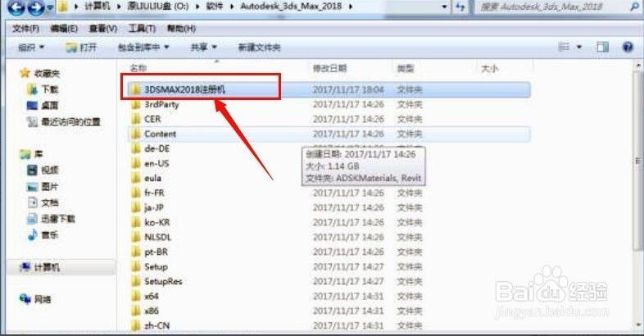Open the 查看(V) menu

[103, 29]
